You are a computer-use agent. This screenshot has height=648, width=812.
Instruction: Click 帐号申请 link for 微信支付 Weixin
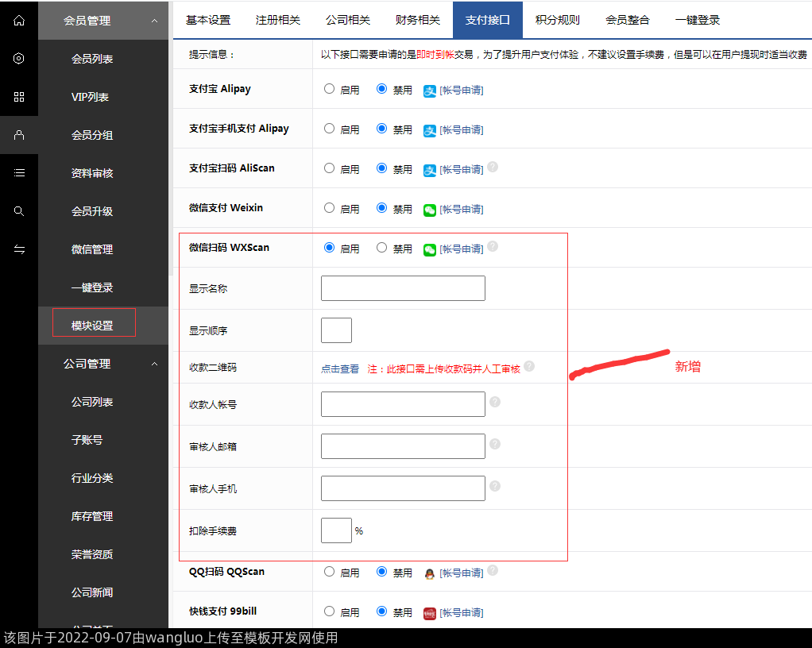tap(461, 210)
